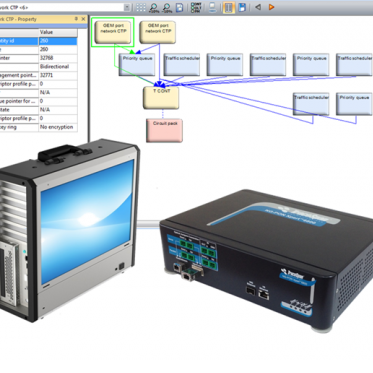Pin the Property panel
The height and width of the screenshot is (373, 373).
pyautogui.click(x=76, y=19)
